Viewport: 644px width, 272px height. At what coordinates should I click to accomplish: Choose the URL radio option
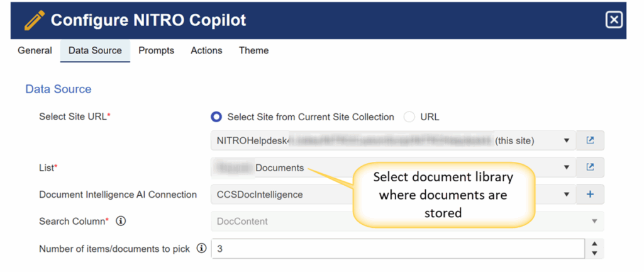[409, 117]
